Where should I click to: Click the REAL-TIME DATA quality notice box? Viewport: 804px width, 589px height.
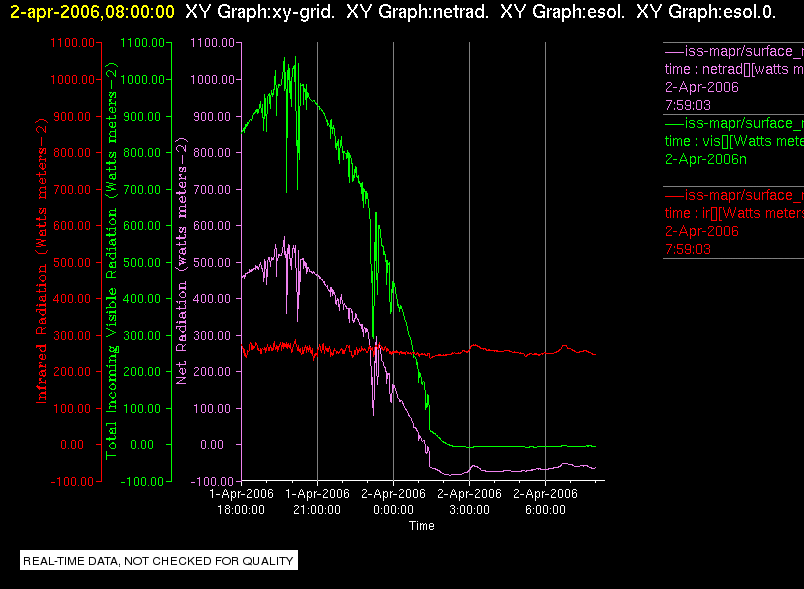tap(158, 561)
